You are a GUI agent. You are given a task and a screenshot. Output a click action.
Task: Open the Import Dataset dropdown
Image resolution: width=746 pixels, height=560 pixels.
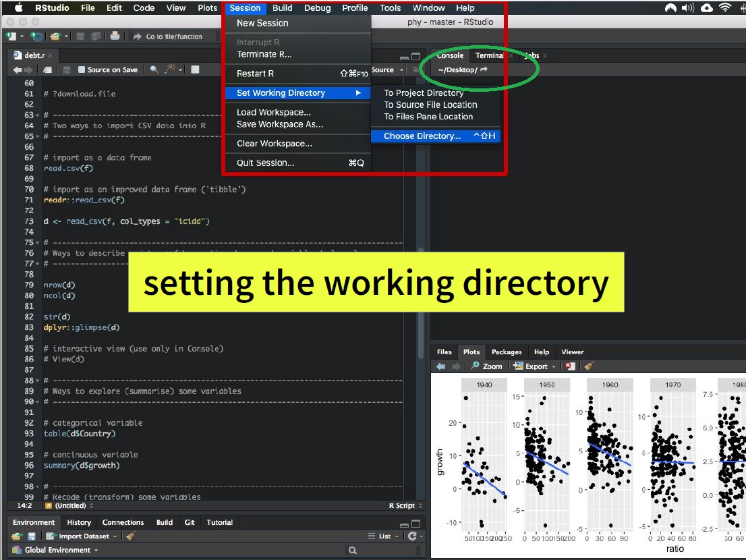pos(84,536)
